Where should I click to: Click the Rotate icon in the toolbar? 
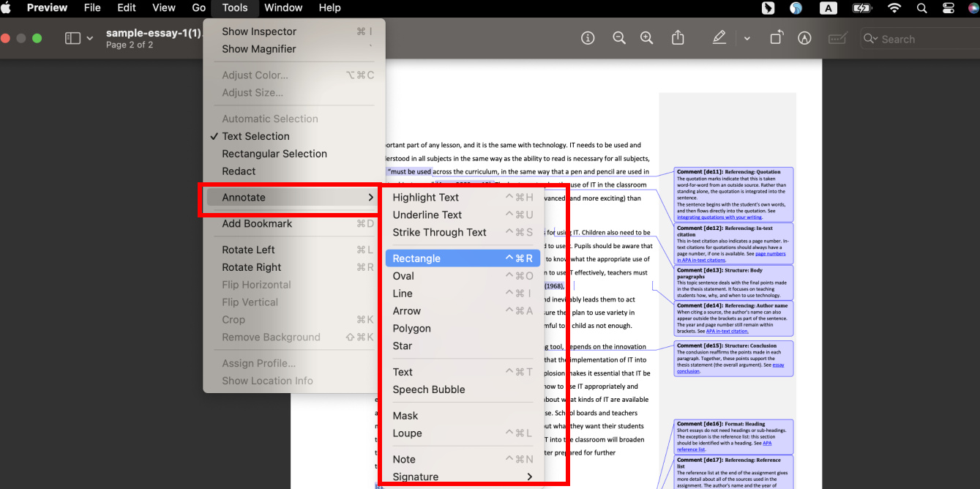777,38
